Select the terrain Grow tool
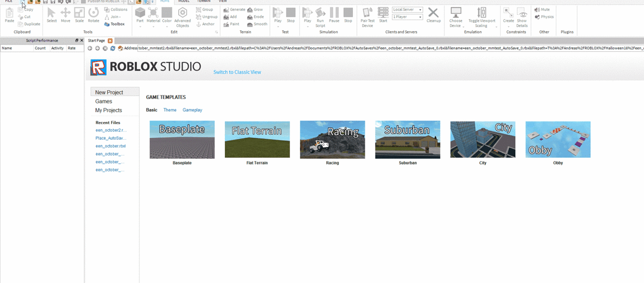 pyautogui.click(x=255, y=10)
